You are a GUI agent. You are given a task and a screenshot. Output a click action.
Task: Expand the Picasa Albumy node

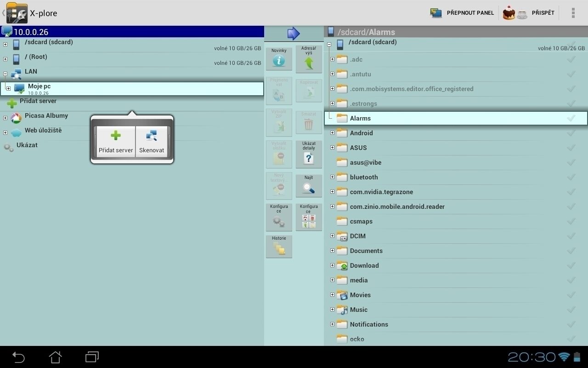(5, 118)
